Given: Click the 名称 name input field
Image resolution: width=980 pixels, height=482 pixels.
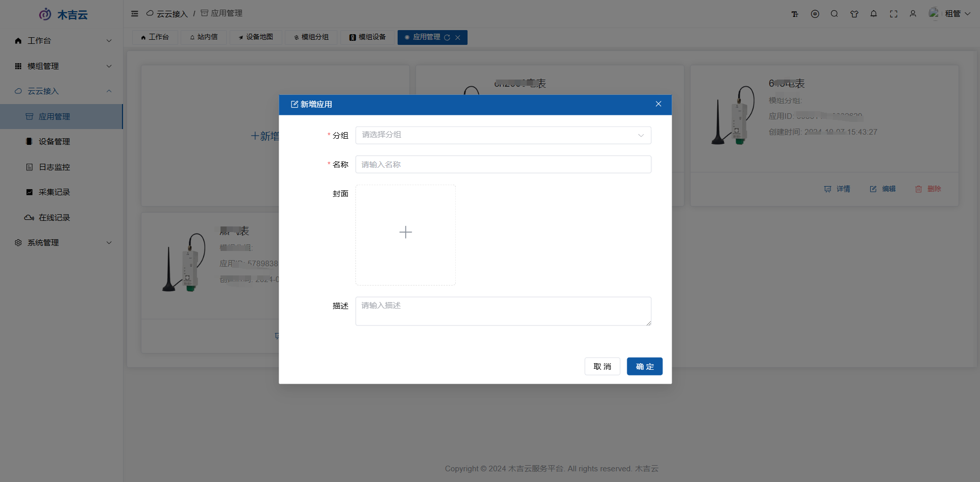Looking at the screenshot, I should 503,164.
